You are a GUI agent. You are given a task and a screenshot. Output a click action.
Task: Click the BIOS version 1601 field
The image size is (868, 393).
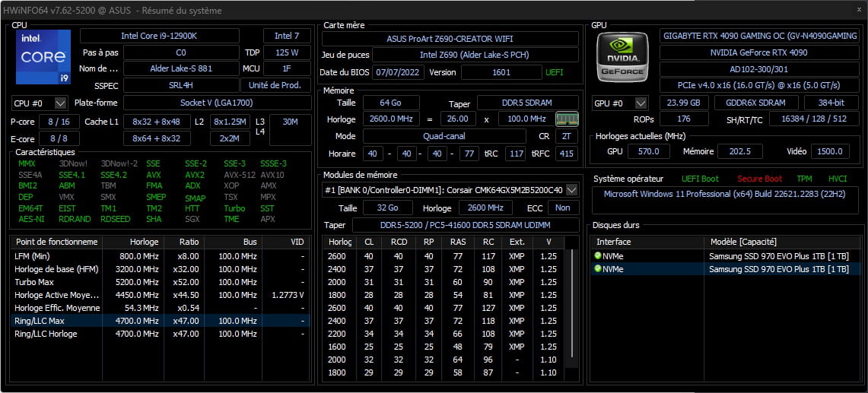501,72
